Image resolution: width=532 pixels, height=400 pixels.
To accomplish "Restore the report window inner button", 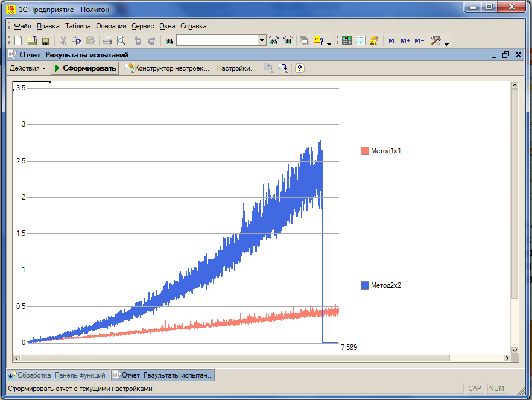I will pyautogui.click(x=506, y=55).
